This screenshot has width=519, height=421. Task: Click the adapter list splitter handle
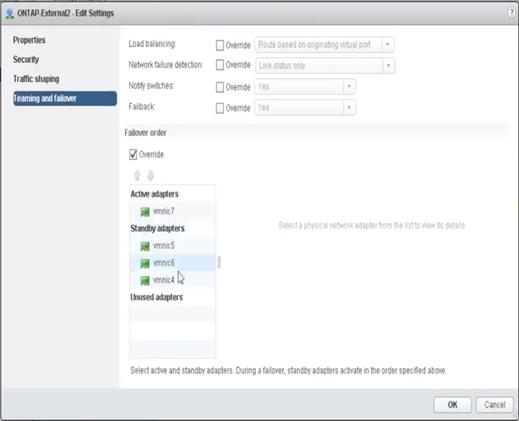pyautogui.click(x=219, y=262)
